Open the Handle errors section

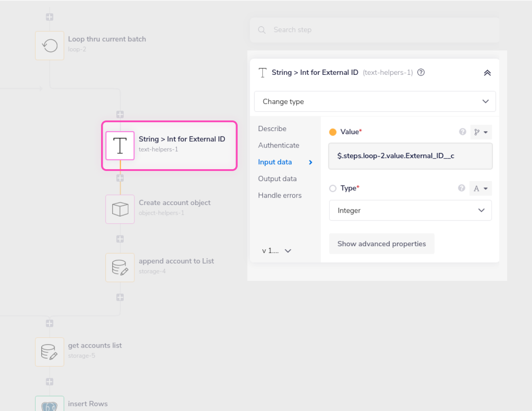click(x=280, y=196)
